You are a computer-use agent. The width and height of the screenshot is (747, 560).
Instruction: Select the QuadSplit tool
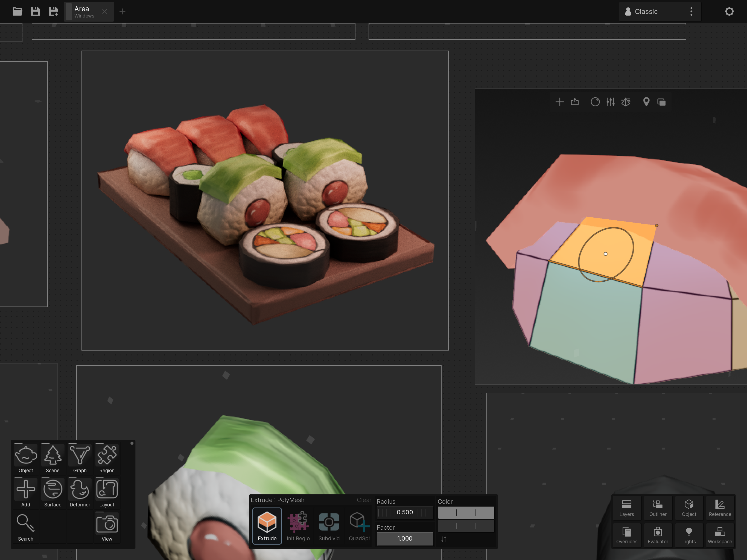[x=359, y=526]
